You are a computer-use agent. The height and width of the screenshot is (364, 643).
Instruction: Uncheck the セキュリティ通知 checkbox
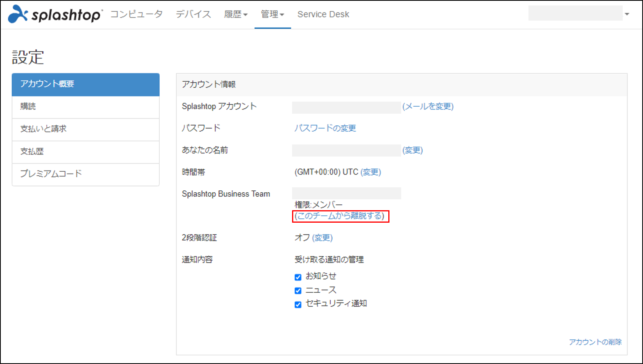[x=298, y=304]
